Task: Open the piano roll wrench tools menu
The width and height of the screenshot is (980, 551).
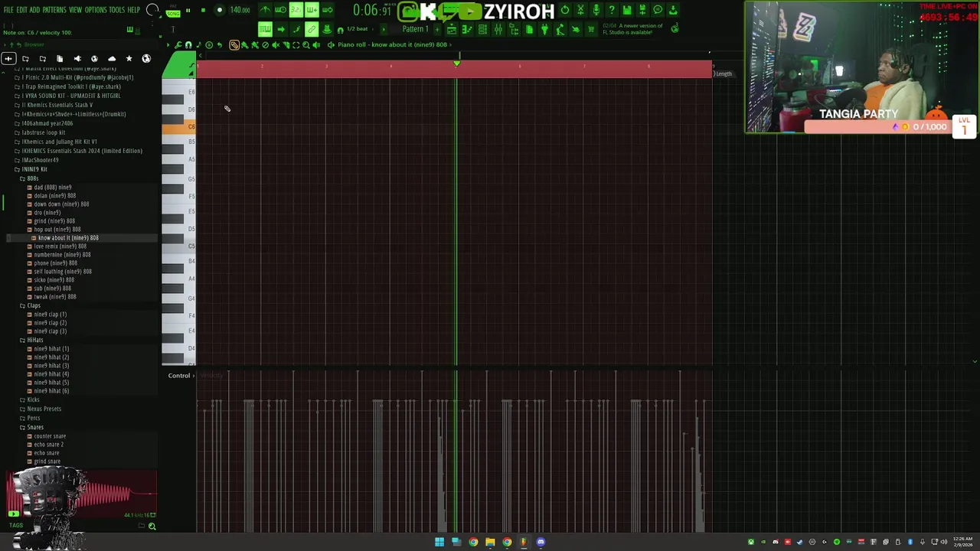Action: click(178, 45)
